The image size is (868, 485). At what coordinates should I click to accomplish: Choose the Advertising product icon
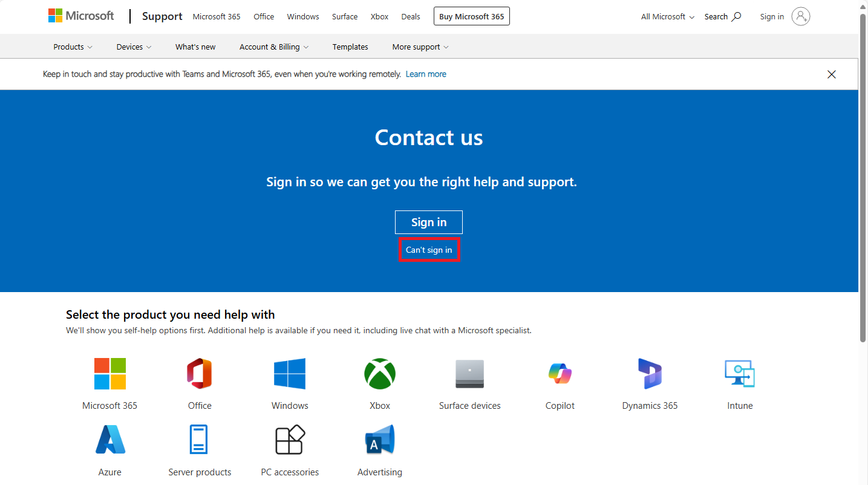point(380,439)
